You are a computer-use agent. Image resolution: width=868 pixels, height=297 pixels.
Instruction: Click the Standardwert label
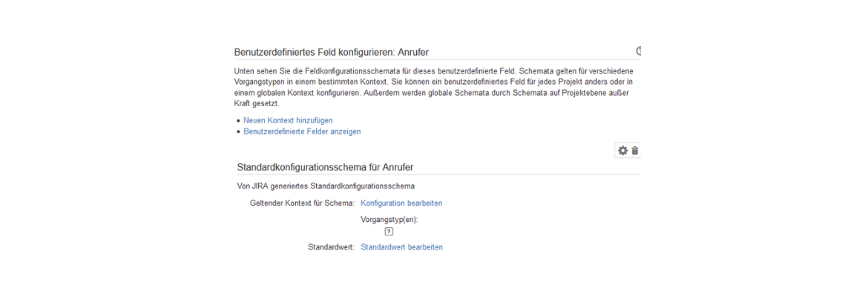(x=331, y=247)
